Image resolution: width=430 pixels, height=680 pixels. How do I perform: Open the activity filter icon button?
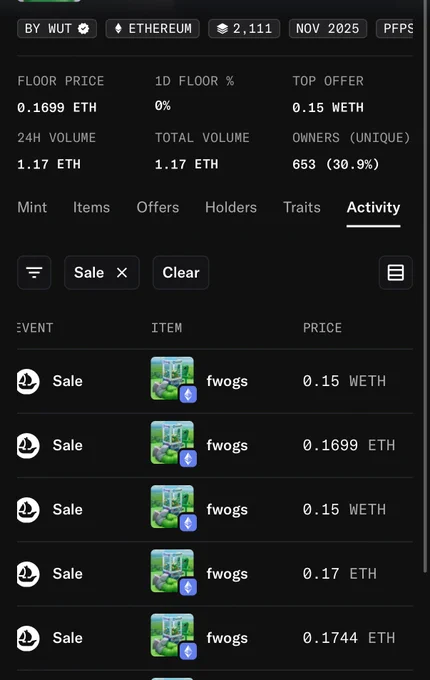coord(34,272)
